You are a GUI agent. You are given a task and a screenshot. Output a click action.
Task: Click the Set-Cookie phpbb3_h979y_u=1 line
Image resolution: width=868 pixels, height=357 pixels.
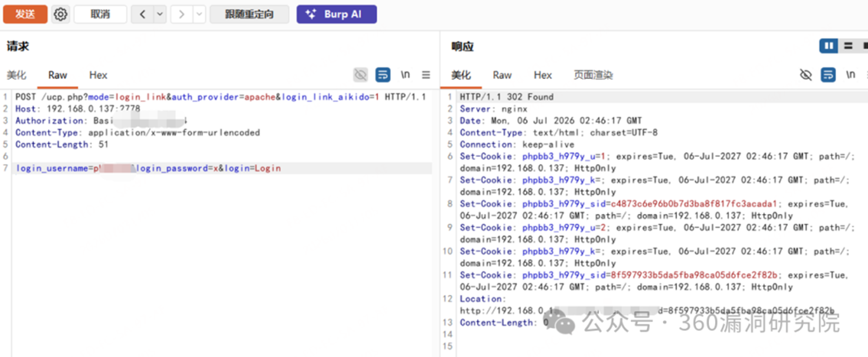click(657, 162)
